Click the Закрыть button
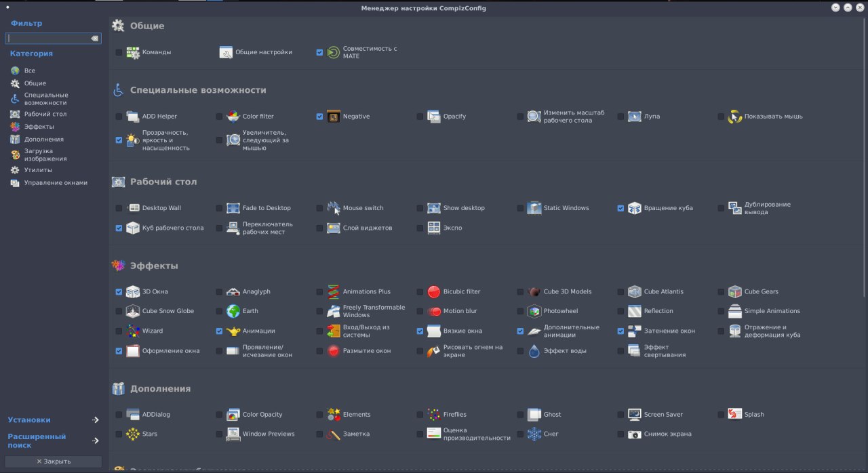This screenshot has height=473, width=868. (x=54, y=461)
